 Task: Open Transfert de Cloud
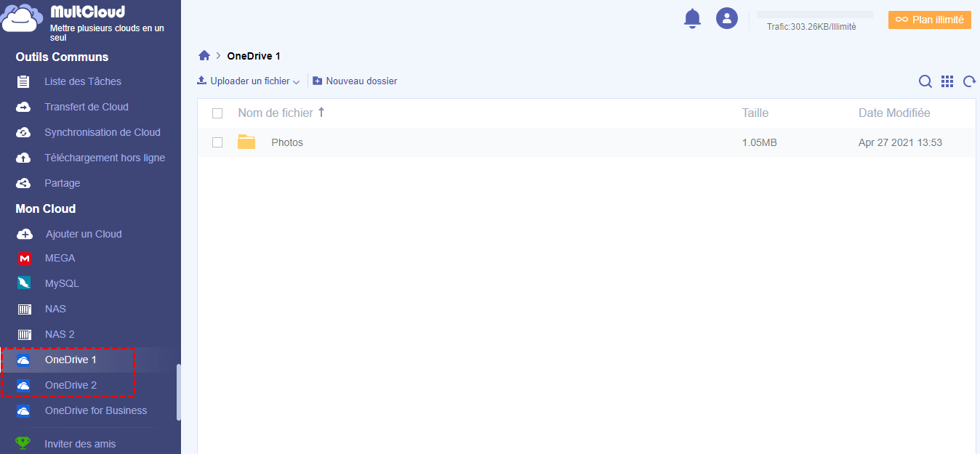(x=87, y=107)
